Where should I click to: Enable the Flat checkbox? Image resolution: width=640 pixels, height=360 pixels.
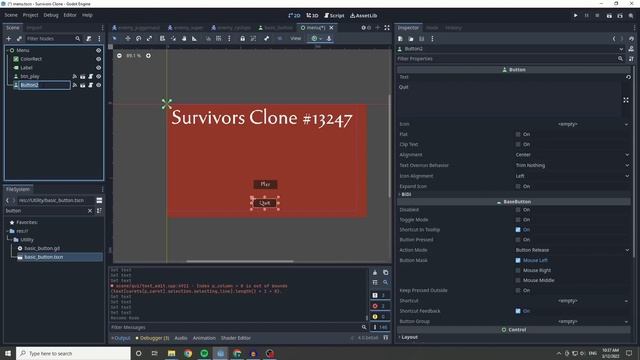(x=518, y=134)
